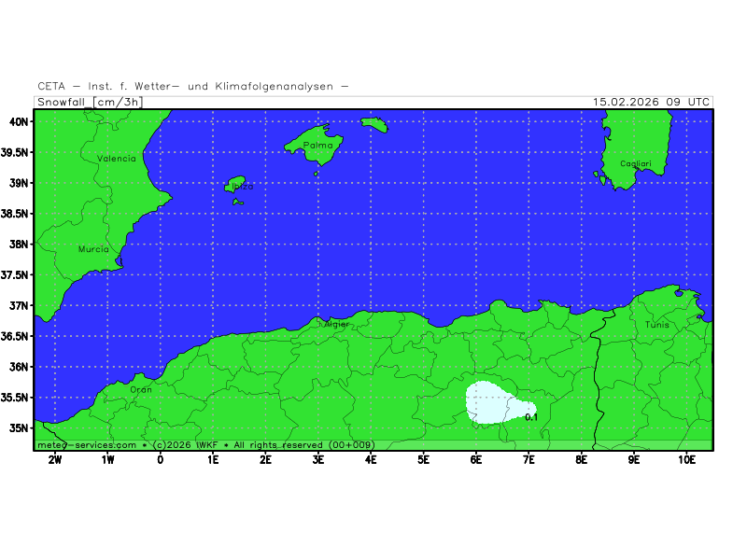Click the 15.02.2026 09 UTC timestamp
The width and height of the screenshot is (747, 560).
tap(652, 102)
